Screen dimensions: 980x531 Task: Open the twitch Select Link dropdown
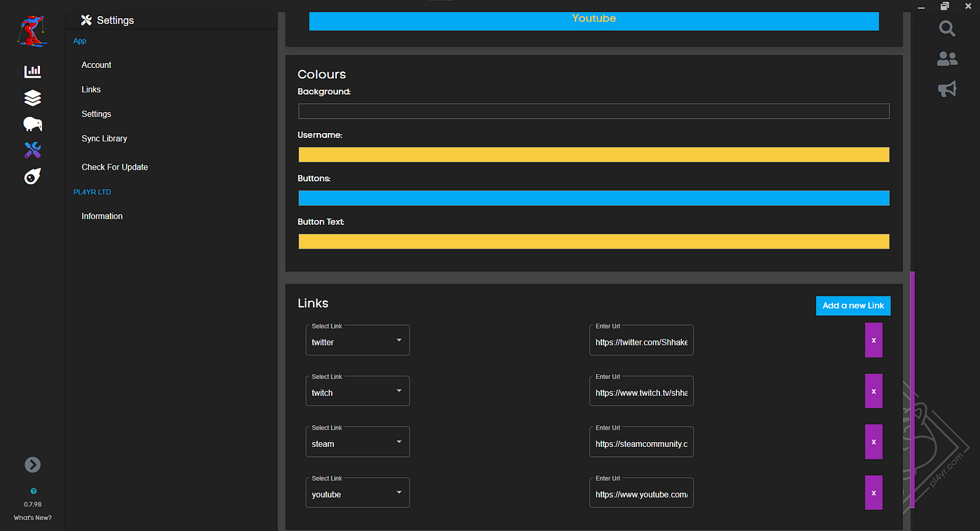(358, 391)
